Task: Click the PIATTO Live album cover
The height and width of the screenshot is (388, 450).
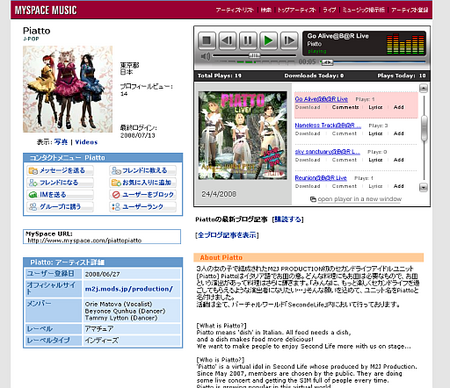Action: (x=242, y=135)
